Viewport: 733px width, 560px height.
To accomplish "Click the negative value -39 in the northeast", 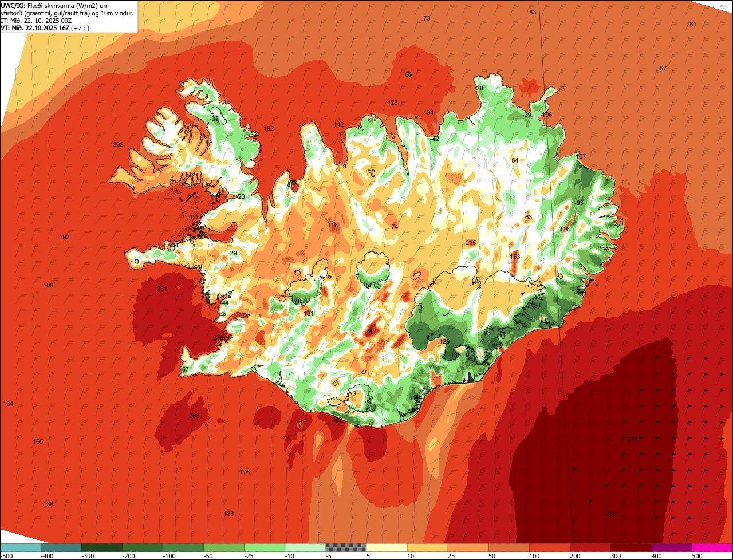I will click(527, 115).
